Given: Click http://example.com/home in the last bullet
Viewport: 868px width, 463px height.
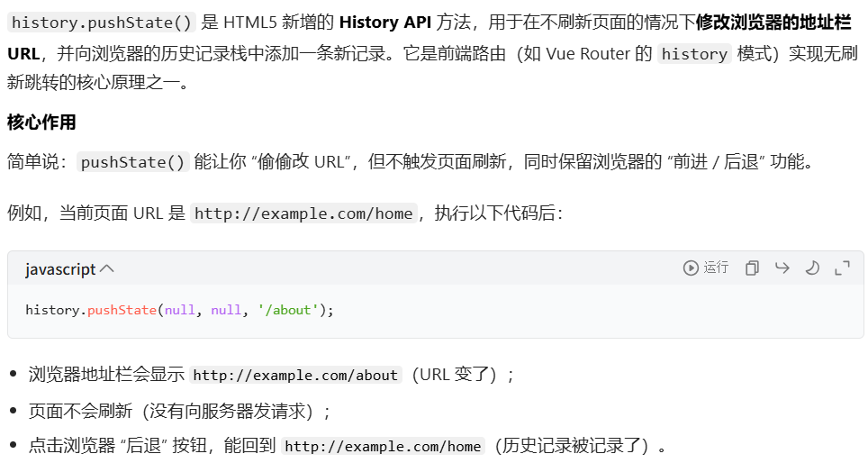Looking at the screenshot, I should tap(383, 447).
